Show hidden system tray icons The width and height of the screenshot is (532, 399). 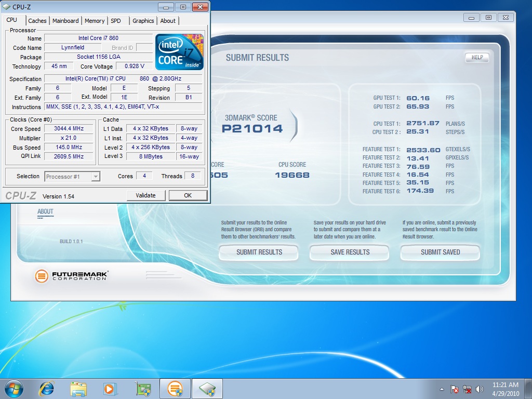442,389
